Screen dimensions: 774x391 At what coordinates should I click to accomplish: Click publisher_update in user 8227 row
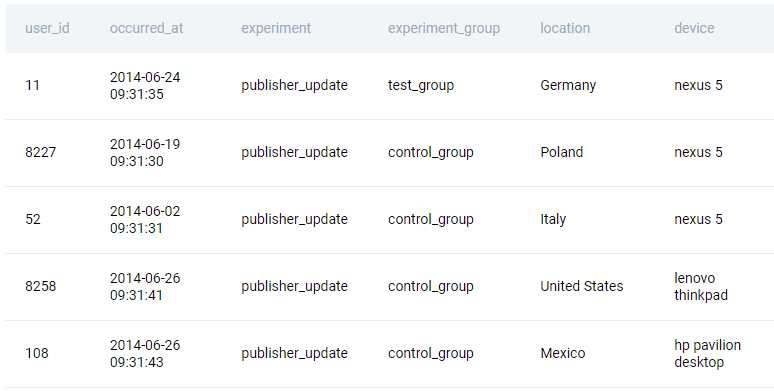[295, 153]
